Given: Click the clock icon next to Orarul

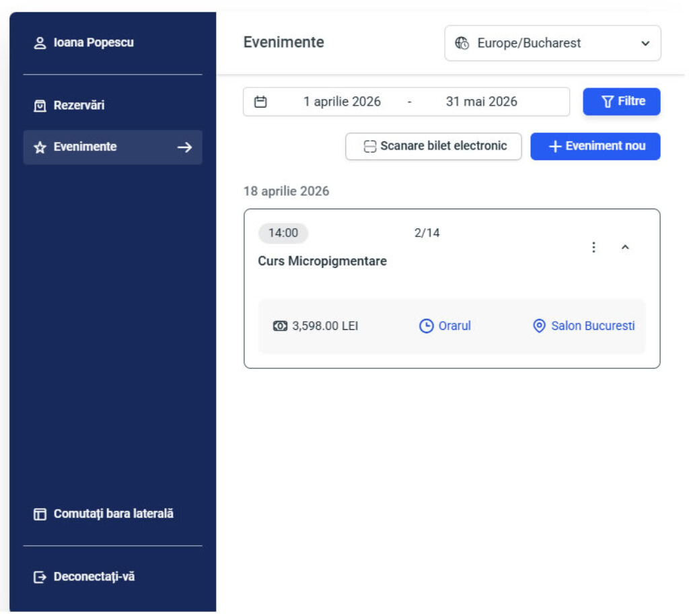Looking at the screenshot, I should 425,325.
